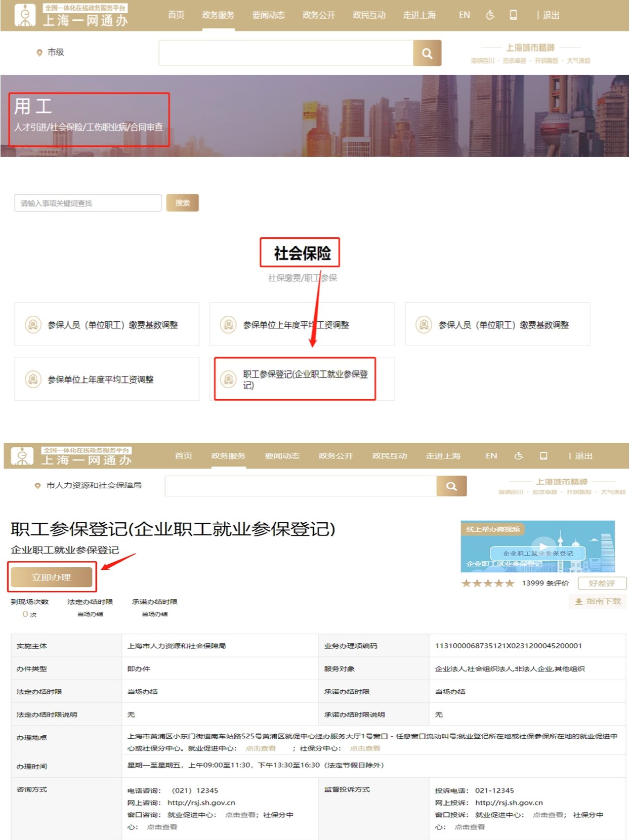Click 点击查看 after 就业促进中心 in the 窗口咨询 line

(240, 815)
